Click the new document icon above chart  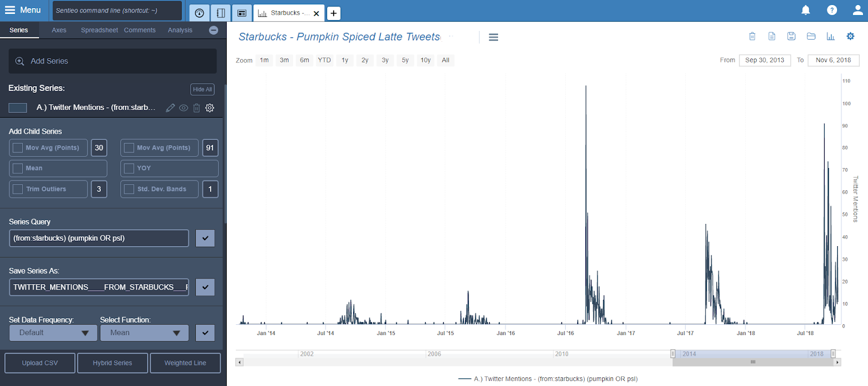coord(771,36)
